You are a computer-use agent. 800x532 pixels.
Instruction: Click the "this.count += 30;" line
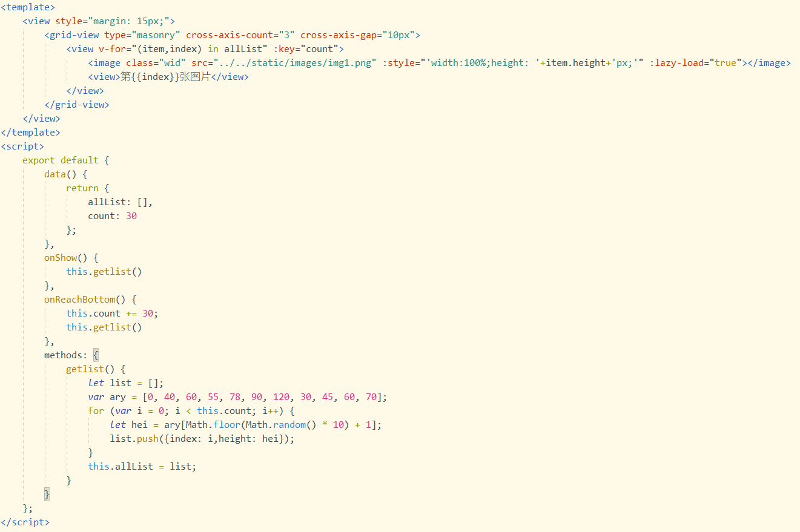coord(112,314)
